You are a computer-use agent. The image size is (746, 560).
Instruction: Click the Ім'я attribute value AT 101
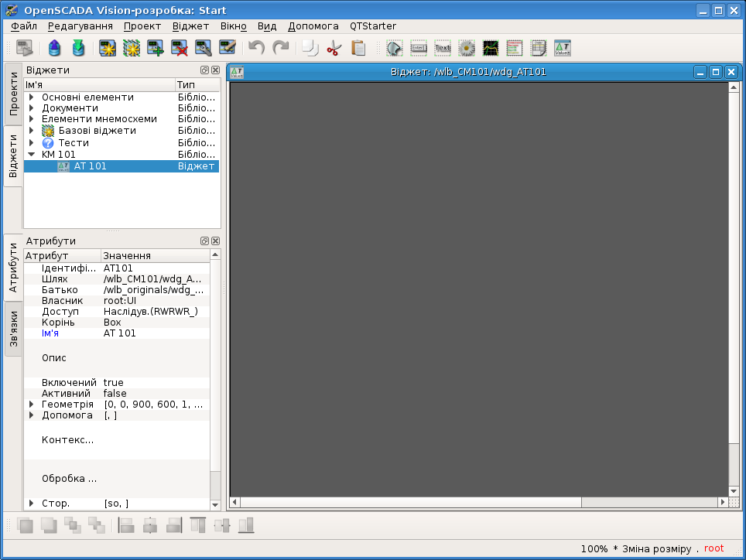tap(120, 333)
